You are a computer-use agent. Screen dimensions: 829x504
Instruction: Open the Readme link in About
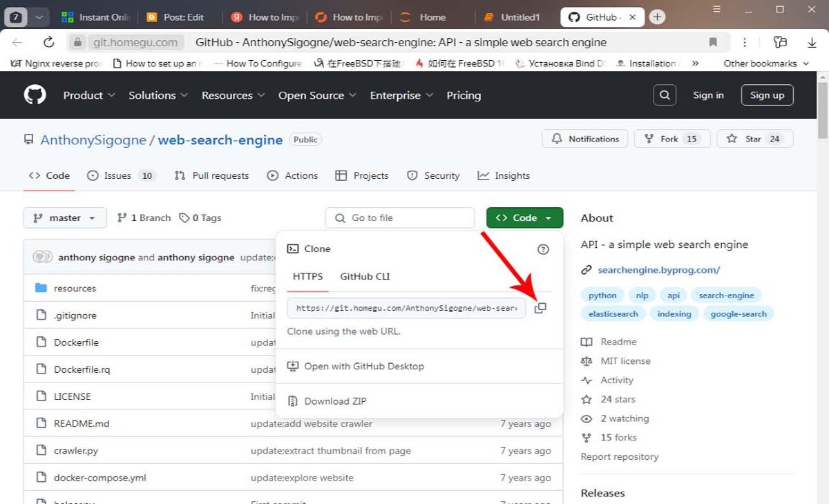pos(618,342)
